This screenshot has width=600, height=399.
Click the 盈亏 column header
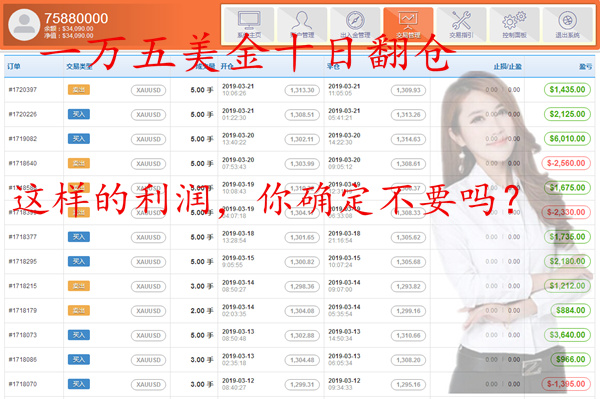tap(585, 67)
